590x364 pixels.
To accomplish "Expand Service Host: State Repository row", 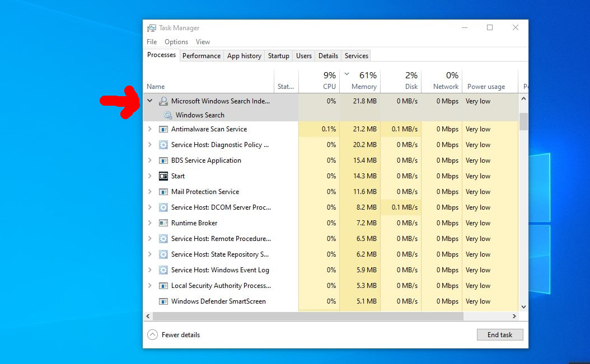I will (150, 254).
